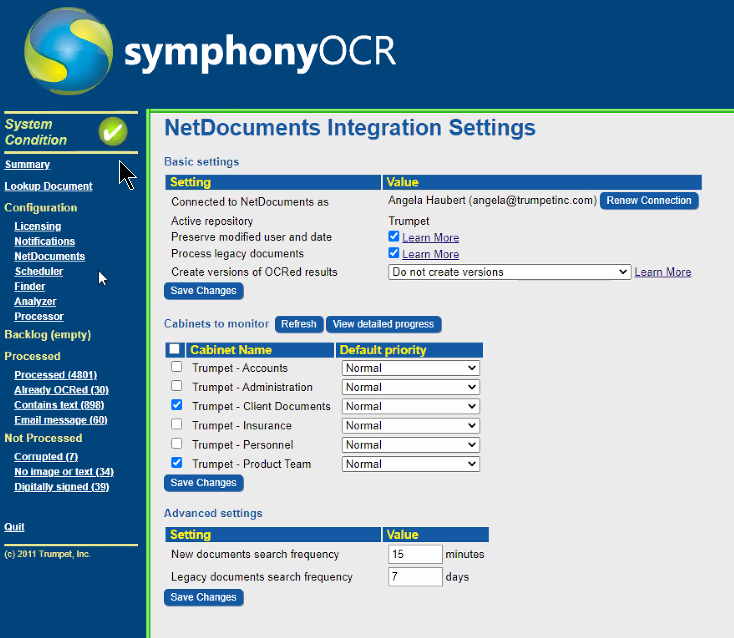Check the Trumpet - Administration cabinet checkbox
Viewport: 734px width, 638px height.
coord(176,386)
